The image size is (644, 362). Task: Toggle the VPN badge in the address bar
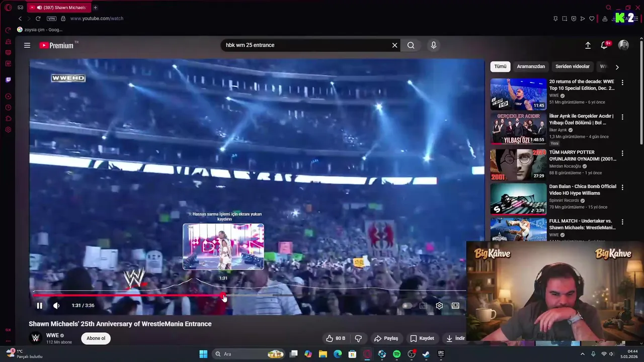click(x=51, y=19)
